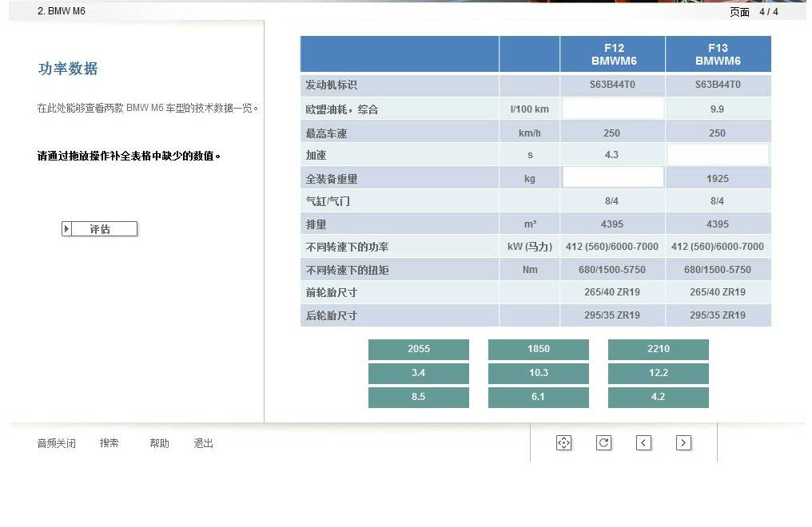This screenshot has height=527, width=812.
Task: Click the F13 BMWM6 column header
Action: [x=718, y=54]
